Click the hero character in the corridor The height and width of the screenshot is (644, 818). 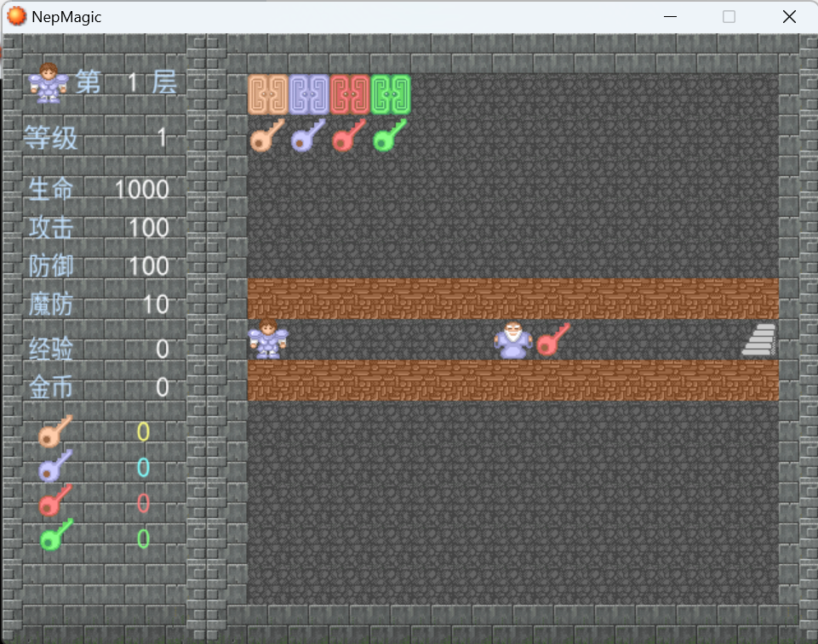[268, 339]
